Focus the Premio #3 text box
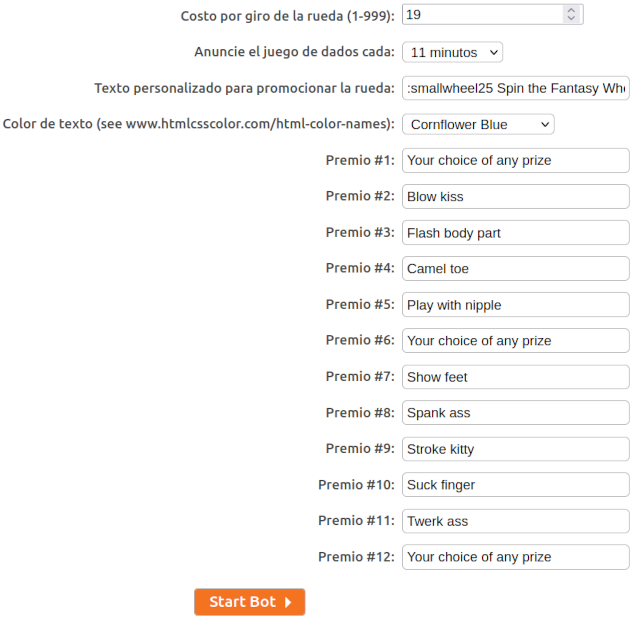 (x=515, y=233)
